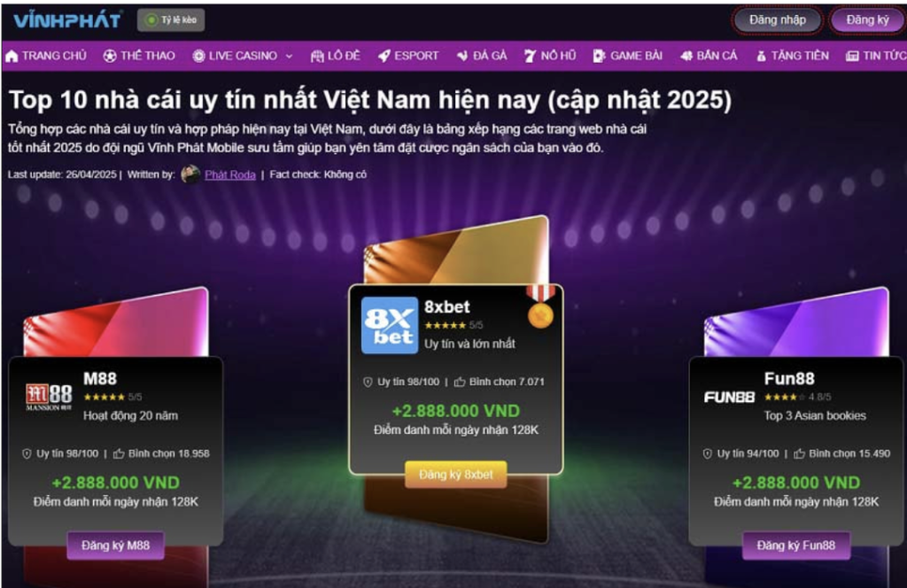The height and width of the screenshot is (588, 907).
Task: Click the Đăng ký signup button
Action: pos(867,20)
